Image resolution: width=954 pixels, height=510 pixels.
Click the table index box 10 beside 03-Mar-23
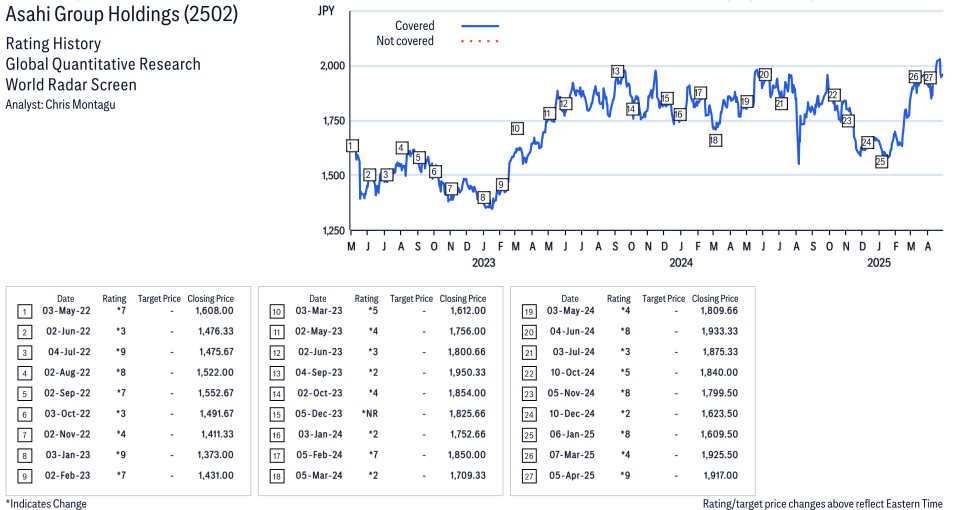(x=277, y=312)
